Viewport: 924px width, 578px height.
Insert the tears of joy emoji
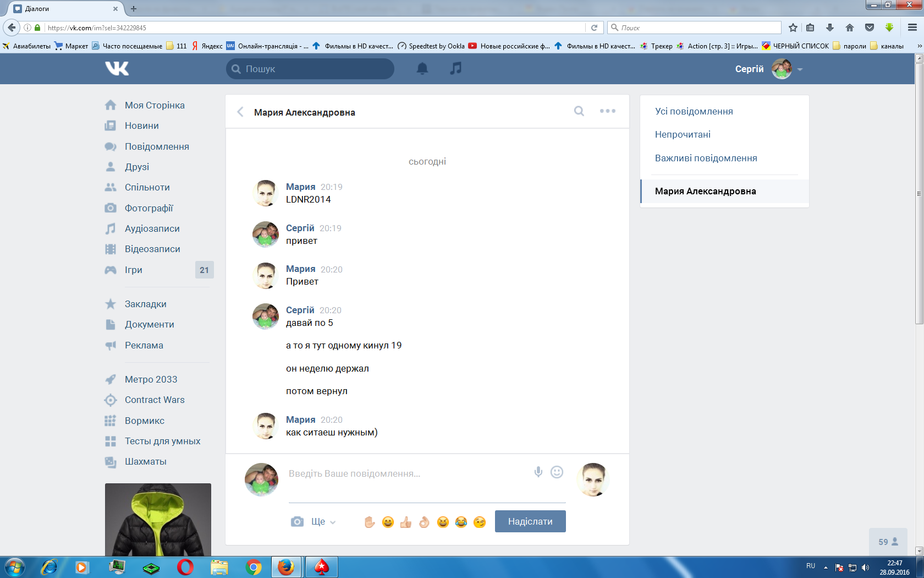coord(461,522)
